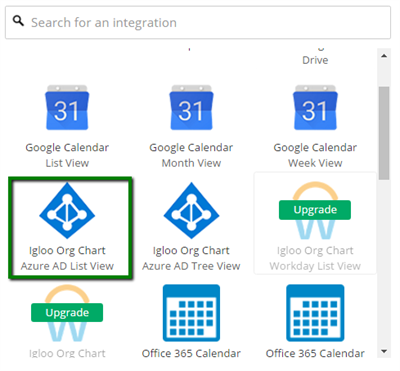This screenshot has width=400, height=371.
Task: Choose Igloo Org Chart Azure AD List View icon
Action: (67, 211)
